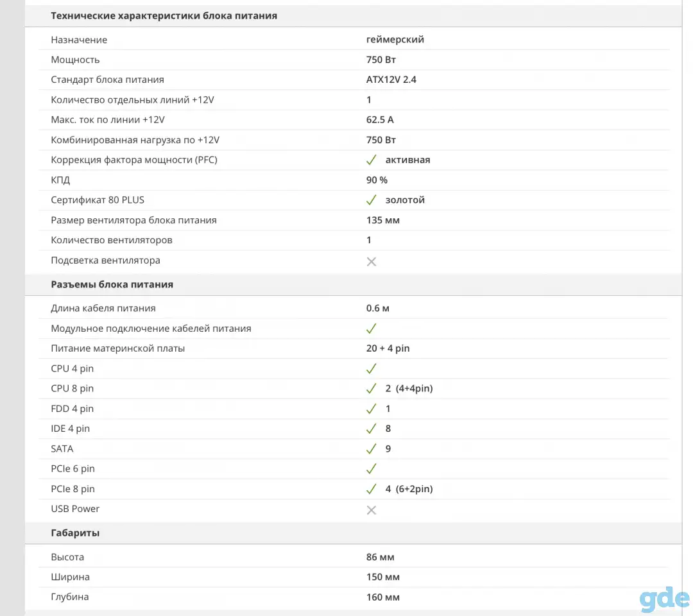Click the green checkmark next to активная PFC
The width and height of the screenshot is (693, 616).
click(x=372, y=160)
